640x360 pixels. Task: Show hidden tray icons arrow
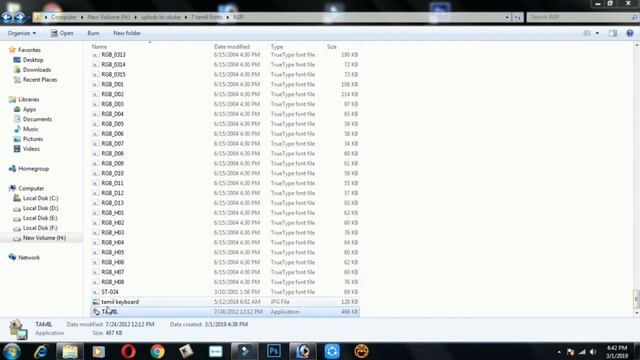[x=559, y=352]
